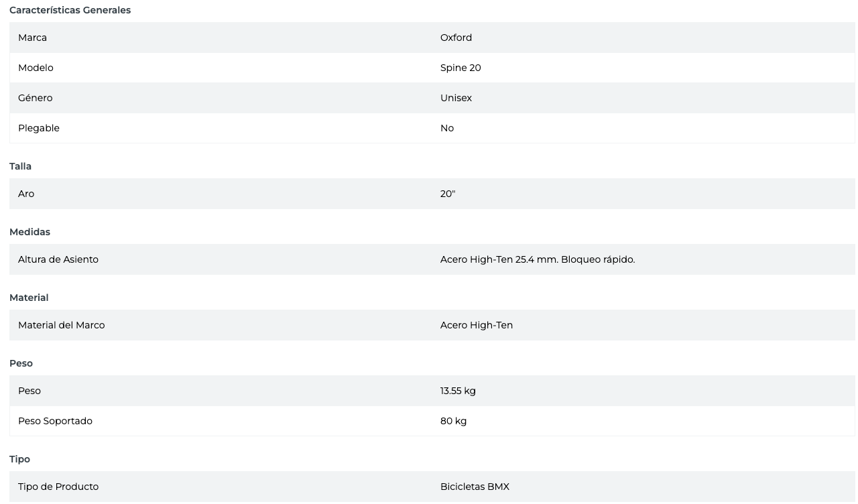858x504 pixels.
Task: Click the Medidas section heading
Action: point(29,232)
